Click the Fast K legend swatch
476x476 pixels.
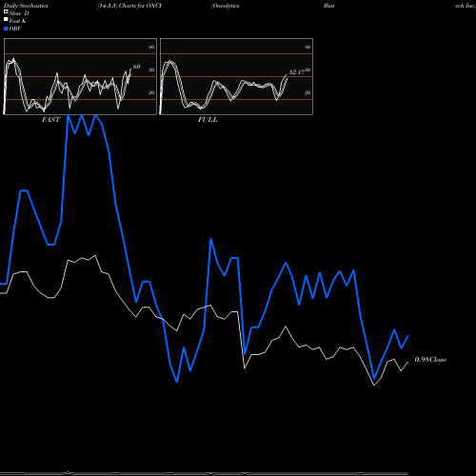tap(6, 20)
